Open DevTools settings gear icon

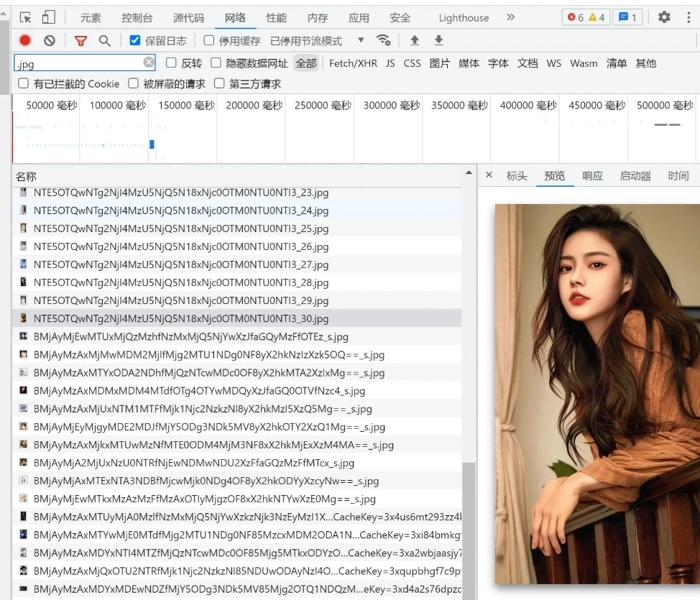pyautogui.click(x=664, y=17)
